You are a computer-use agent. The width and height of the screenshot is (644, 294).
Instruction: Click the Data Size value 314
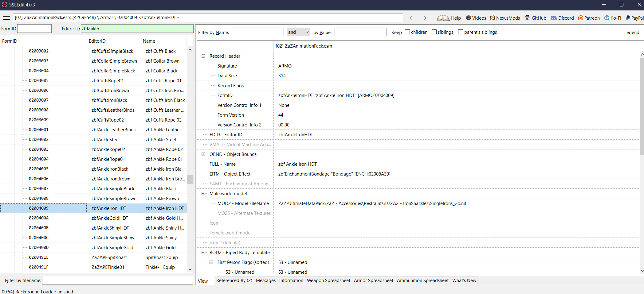282,76
